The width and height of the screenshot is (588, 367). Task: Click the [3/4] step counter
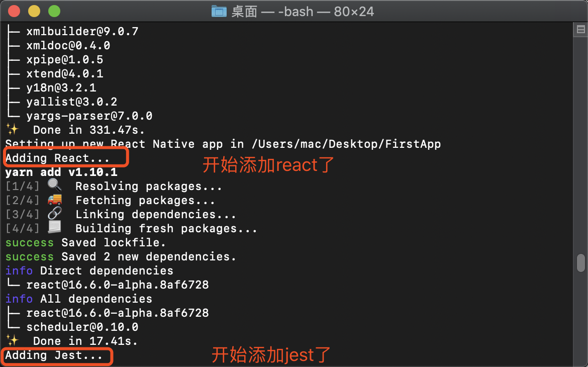pyautogui.click(x=23, y=215)
